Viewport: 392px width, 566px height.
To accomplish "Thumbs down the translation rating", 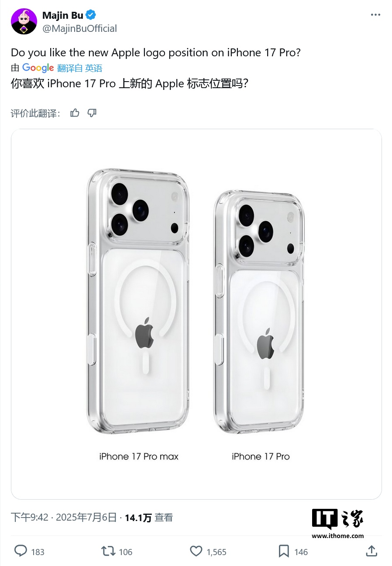I will 92,113.
